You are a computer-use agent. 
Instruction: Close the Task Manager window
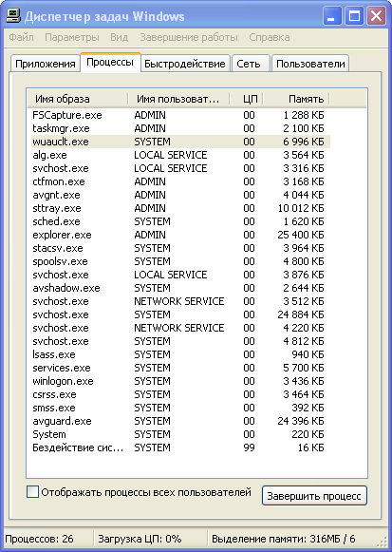tap(376, 16)
